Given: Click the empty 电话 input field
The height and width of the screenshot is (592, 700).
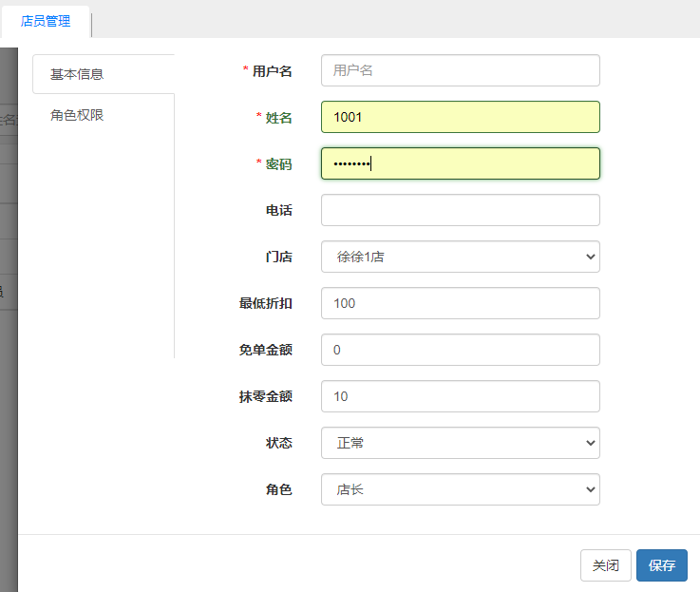Looking at the screenshot, I should click(x=461, y=210).
